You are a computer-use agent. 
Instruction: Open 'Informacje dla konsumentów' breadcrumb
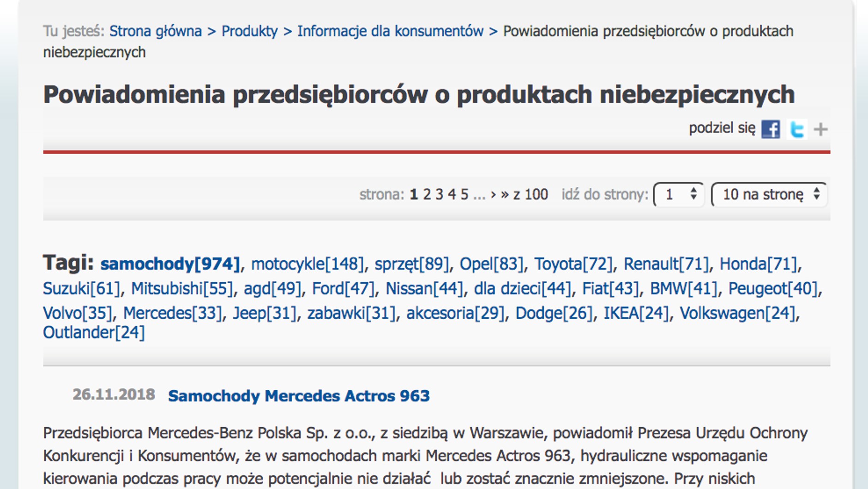pyautogui.click(x=390, y=31)
